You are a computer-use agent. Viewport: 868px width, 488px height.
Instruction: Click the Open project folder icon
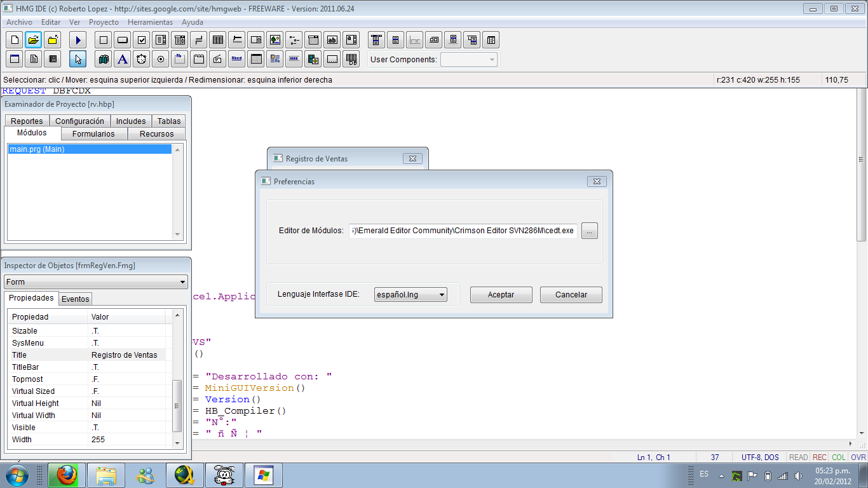[34, 40]
